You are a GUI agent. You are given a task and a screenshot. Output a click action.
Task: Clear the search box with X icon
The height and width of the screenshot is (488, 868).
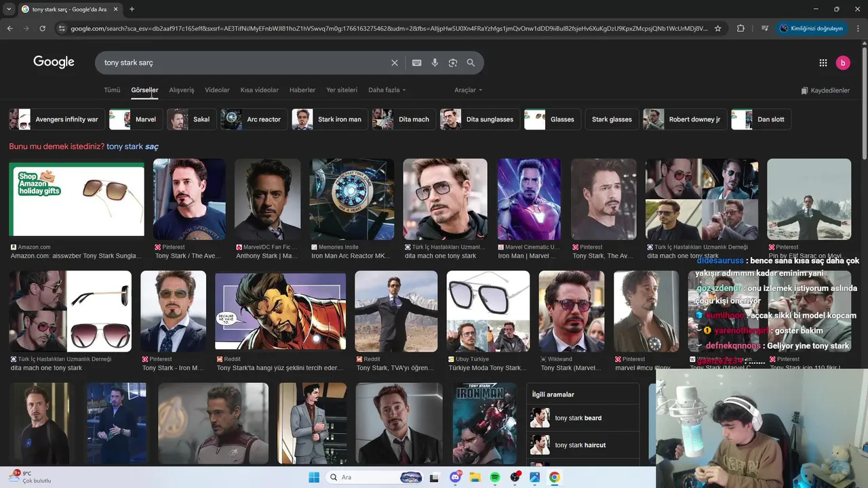[395, 62]
